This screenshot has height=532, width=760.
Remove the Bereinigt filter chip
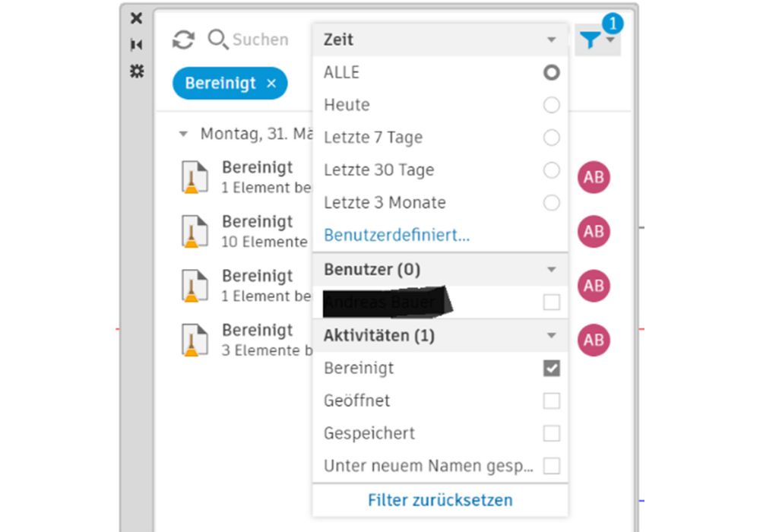click(x=271, y=84)
